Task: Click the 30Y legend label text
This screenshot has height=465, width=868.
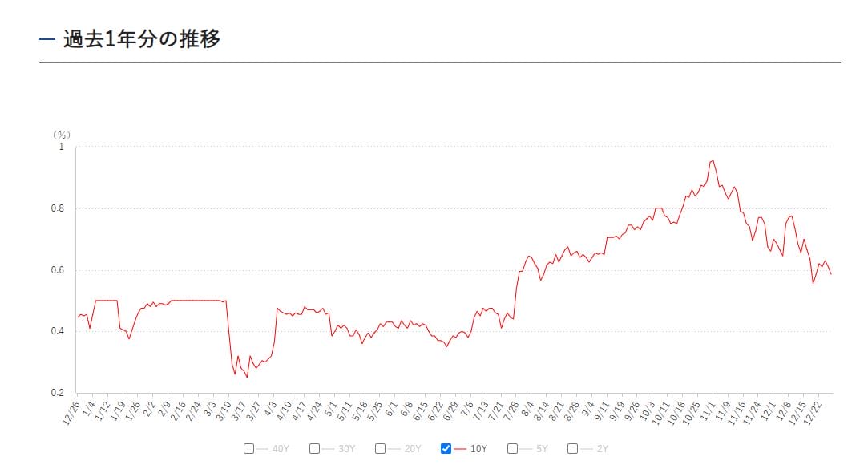Action: [346, 449]
